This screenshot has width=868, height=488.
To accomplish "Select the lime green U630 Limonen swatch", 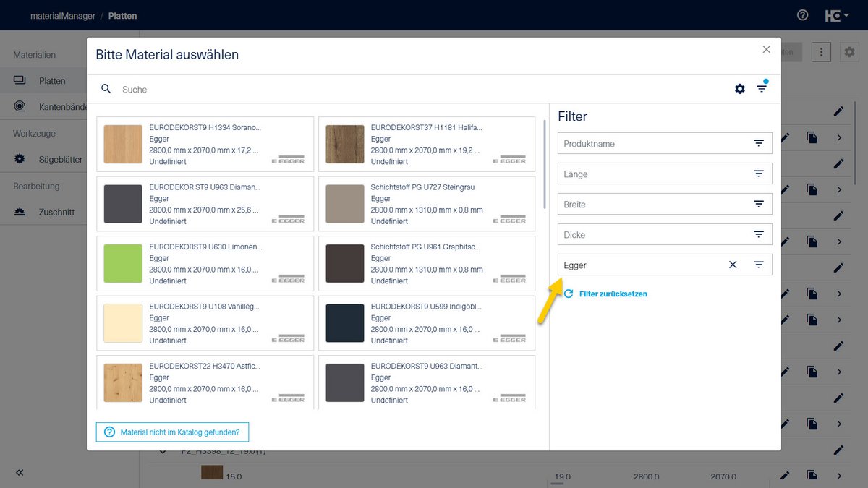I will coord(123,263).
